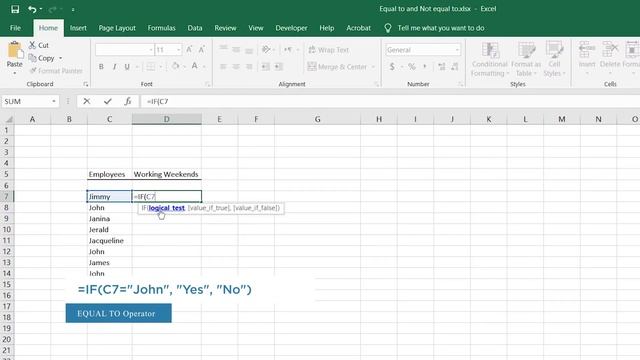Image resolution: width=640 pixels, height=360 pixels.
Task: Open Cell Styles gallery
Action: click(x=554, y=60)
